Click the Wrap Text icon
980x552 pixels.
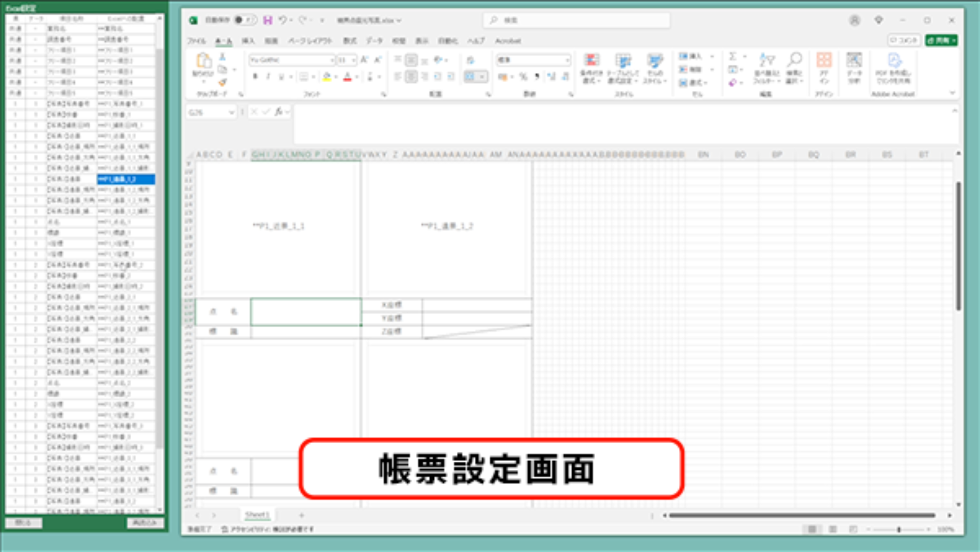click(470, 60)
